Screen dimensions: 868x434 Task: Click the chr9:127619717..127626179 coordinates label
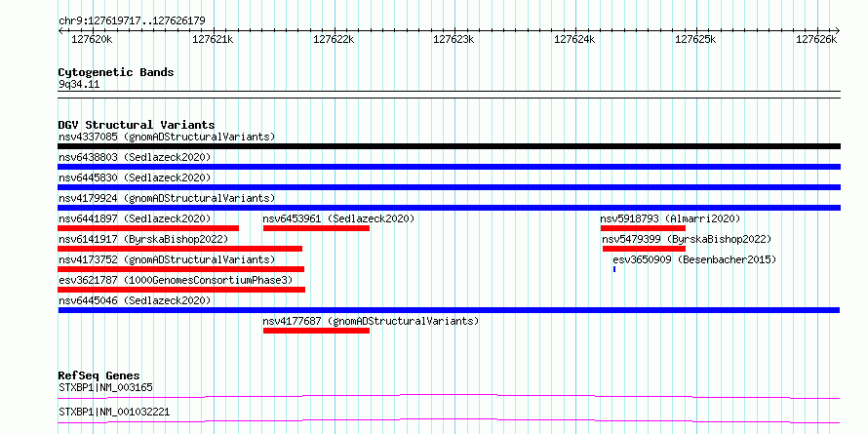point(132,21)
